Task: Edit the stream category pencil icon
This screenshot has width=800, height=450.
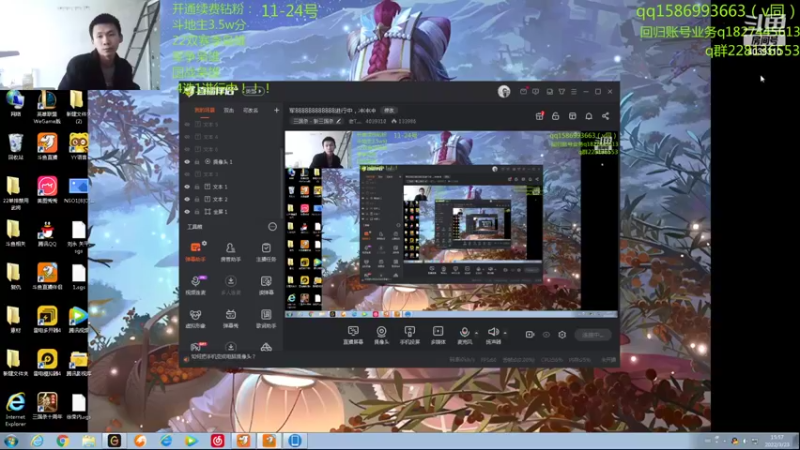Action: pos(338,121)
